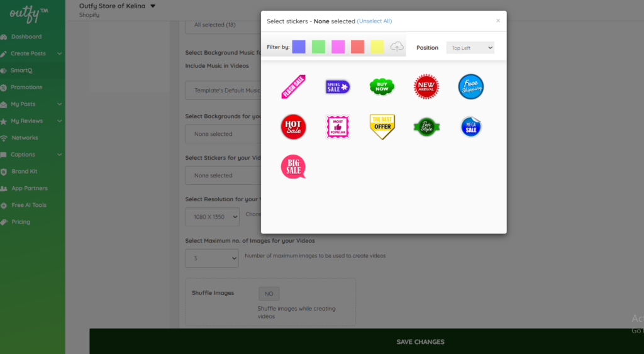Open Dashboard in the sidebar

[x=26, y=36]
